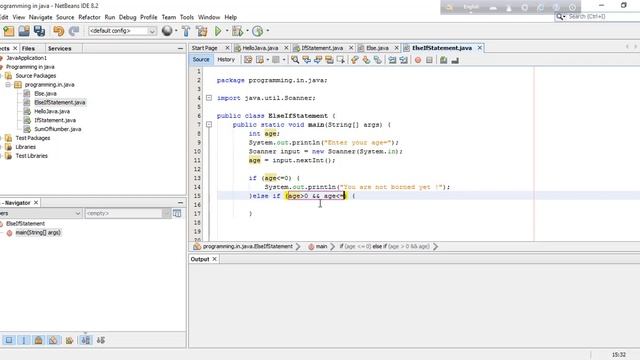640x360 pixels.
Task: Click the Stop Macro Recording icon
Action: (429, 60)
